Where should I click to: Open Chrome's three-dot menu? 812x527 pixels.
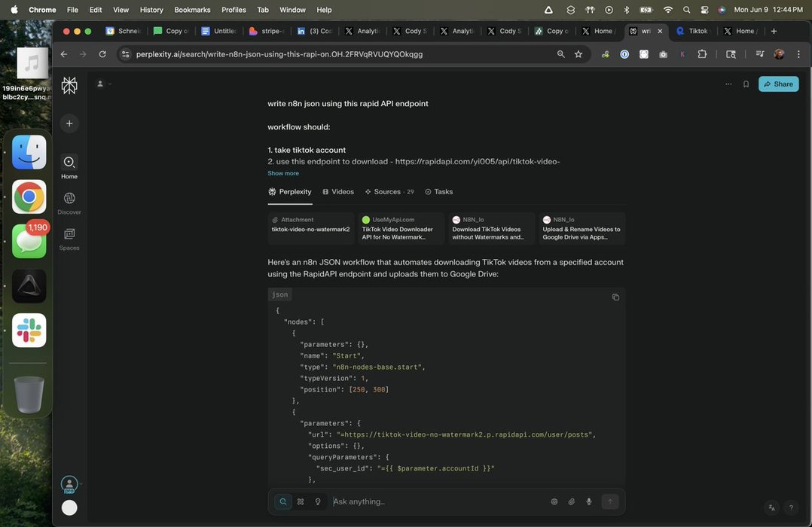798,54
